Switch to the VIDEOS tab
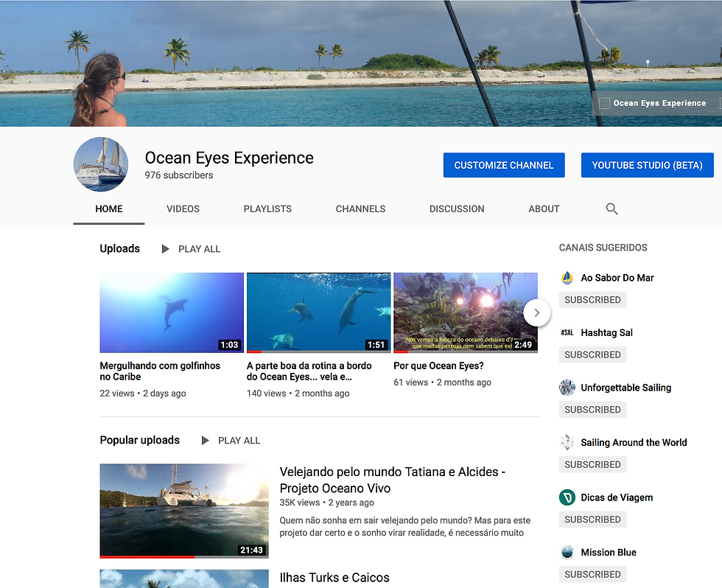 point(183,209)
